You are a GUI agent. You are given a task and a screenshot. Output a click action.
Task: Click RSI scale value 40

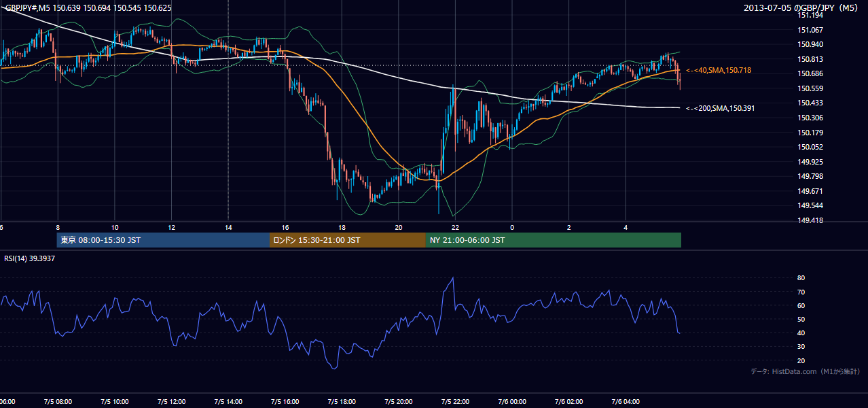coord(801,333)
